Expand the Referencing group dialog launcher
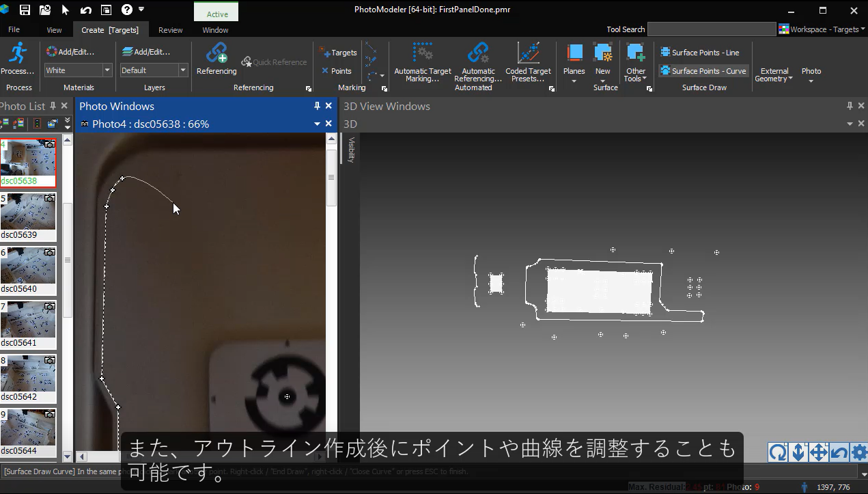 pyautogui.click(x=309, y=89)
